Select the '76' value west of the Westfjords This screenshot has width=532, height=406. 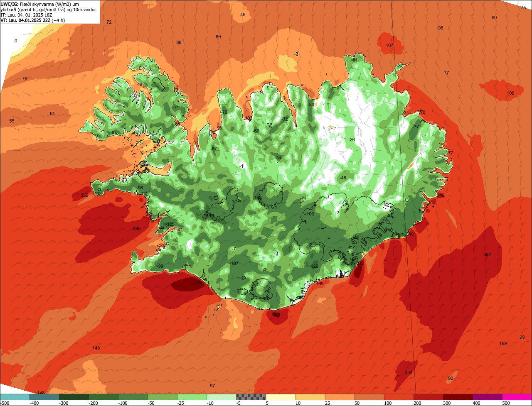click(25, 78)
